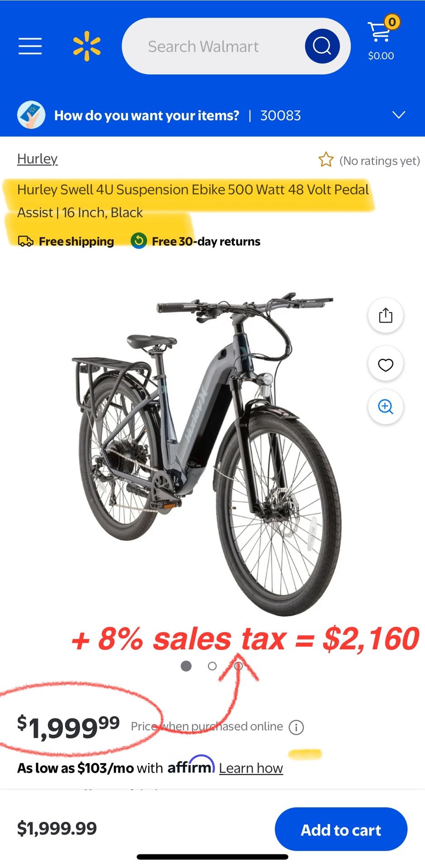Screen dimensions: 425x868
Task: Open 'How do you want your items?' selector
Action: (146, 115)
